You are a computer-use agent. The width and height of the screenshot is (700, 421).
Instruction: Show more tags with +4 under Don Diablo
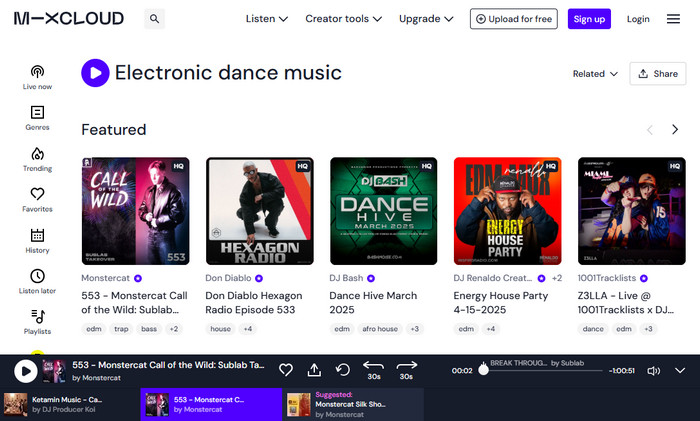click(248, 329)
